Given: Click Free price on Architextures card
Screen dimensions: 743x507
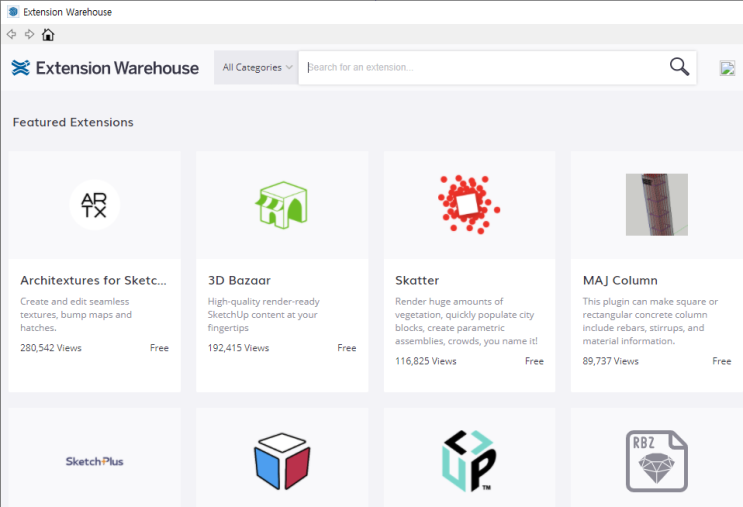Looking at the screenshot, I should click(x=159, y=348).
